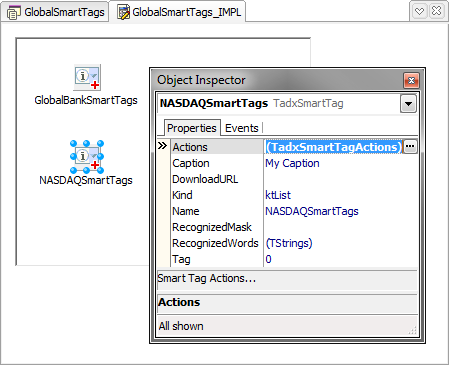This screenshot has width=449, height=365.
Task: Close the Object Inspector window
Action: 411,80
